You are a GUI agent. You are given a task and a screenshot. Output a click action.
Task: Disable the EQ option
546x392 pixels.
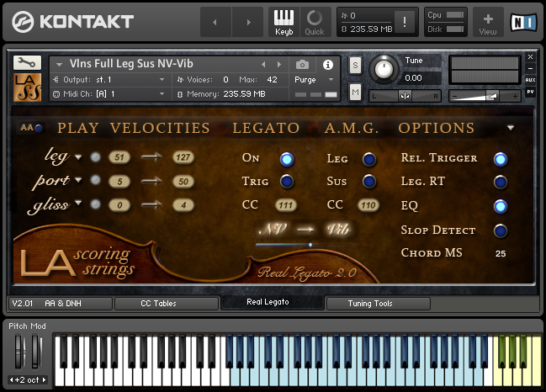(x=501, y=206)
